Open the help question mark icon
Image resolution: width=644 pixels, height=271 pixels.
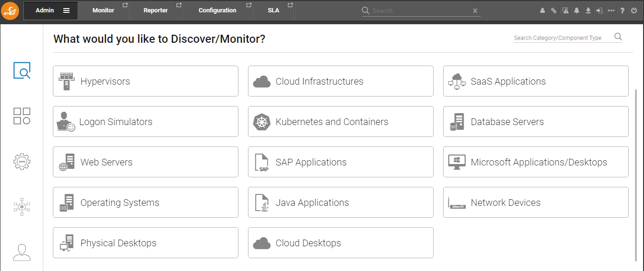(622, 10)
